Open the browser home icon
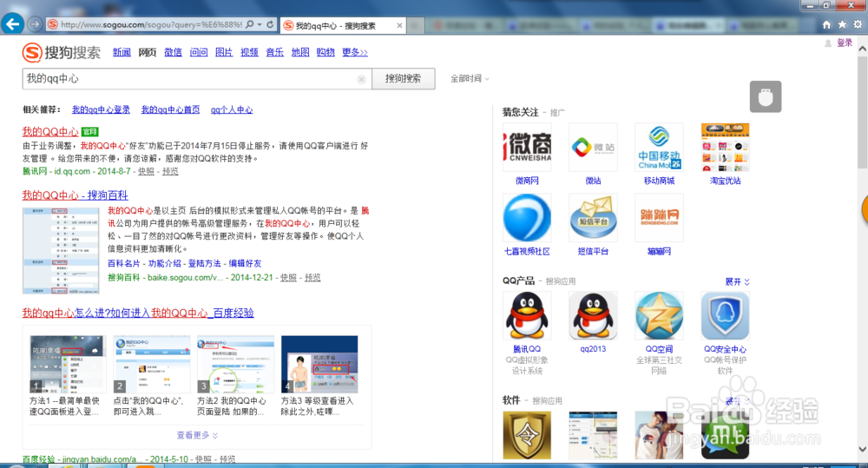Image resolution: width=868 pixels, height=468 pixels. [826, 24]
